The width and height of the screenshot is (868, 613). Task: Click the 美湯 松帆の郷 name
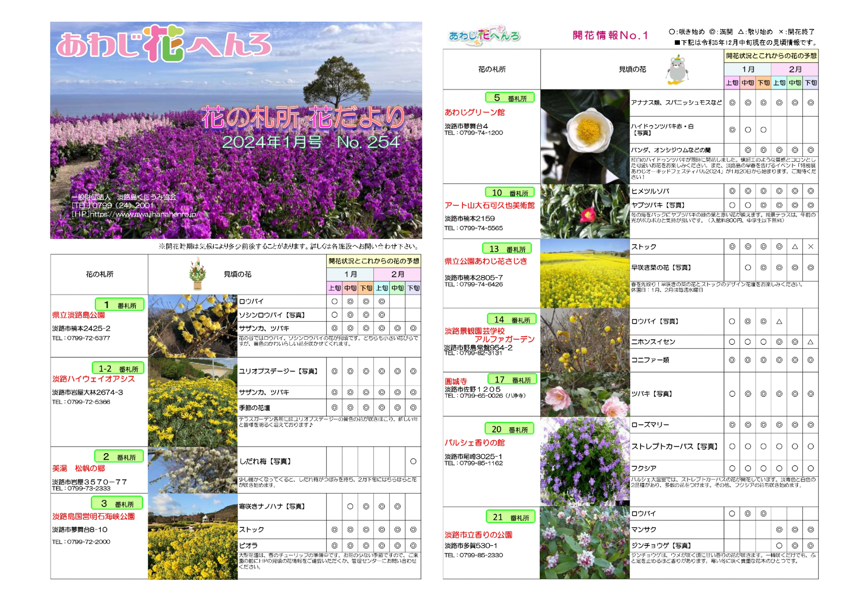pos(79,468)
